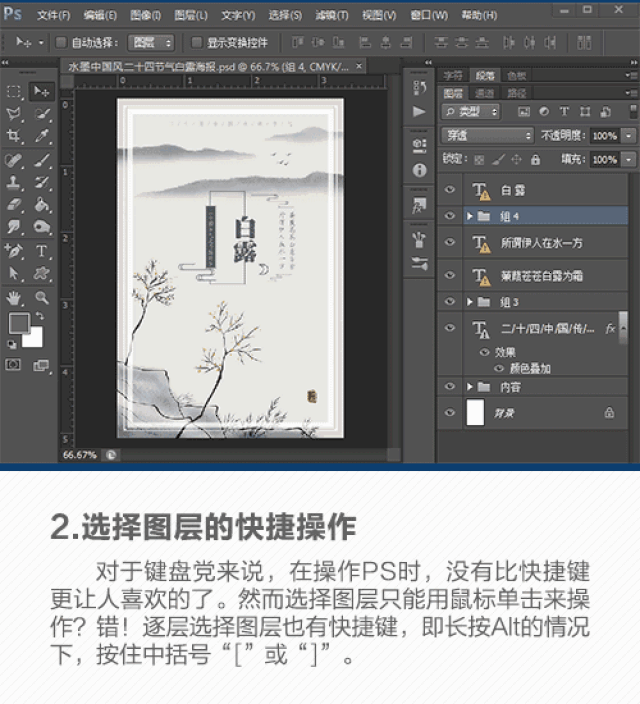Enable the 自动选择 checkbox
This screenshot has height=704, width=640.
click(61, 43)
